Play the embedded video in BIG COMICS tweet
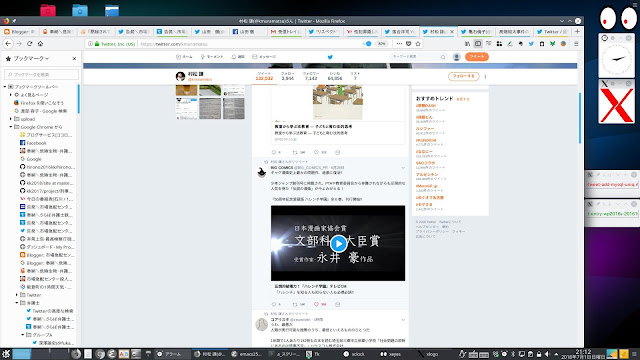Viewport: 640px width, 360px height. click(338, 244)
